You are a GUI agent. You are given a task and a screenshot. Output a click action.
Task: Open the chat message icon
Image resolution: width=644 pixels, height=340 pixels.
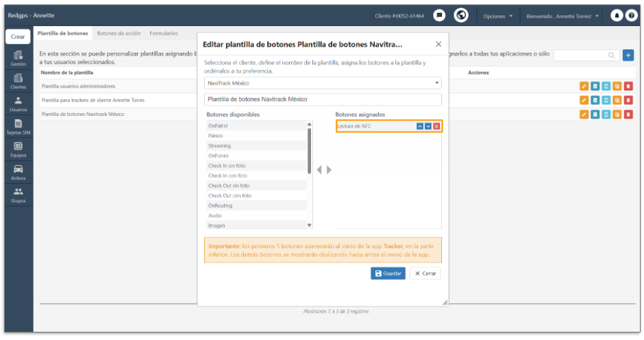click(439, 16)
